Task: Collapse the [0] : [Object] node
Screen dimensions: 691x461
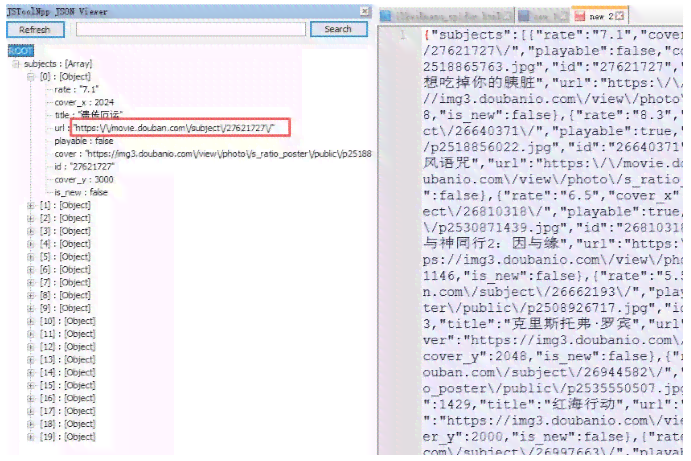Action: pos(31,77)
